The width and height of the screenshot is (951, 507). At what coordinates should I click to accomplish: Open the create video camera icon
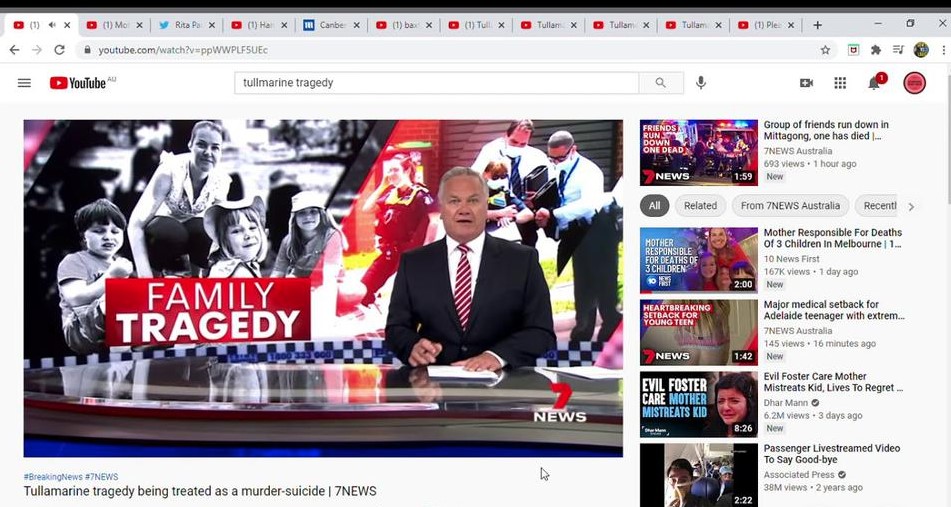[x=806, y=83]
